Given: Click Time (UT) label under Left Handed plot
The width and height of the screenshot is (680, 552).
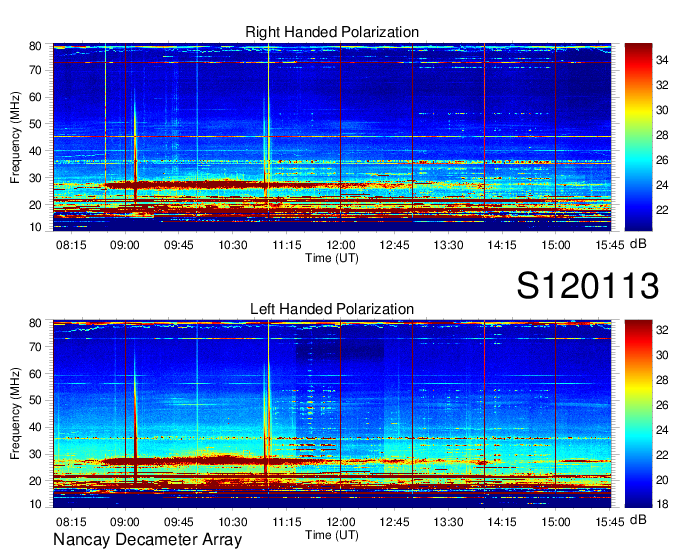Looking at the screenshot, I should [332, 535].
